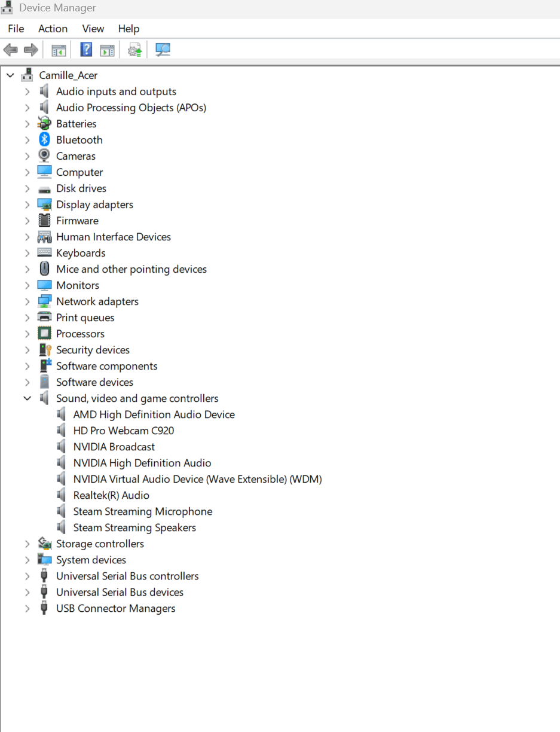
Task: Select Universal Serial Bus devices label
Action: (120, 592)
